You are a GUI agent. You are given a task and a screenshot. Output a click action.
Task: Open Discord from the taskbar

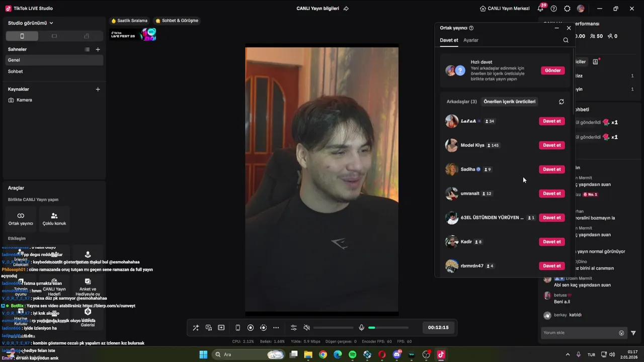(x=396, y=354)
